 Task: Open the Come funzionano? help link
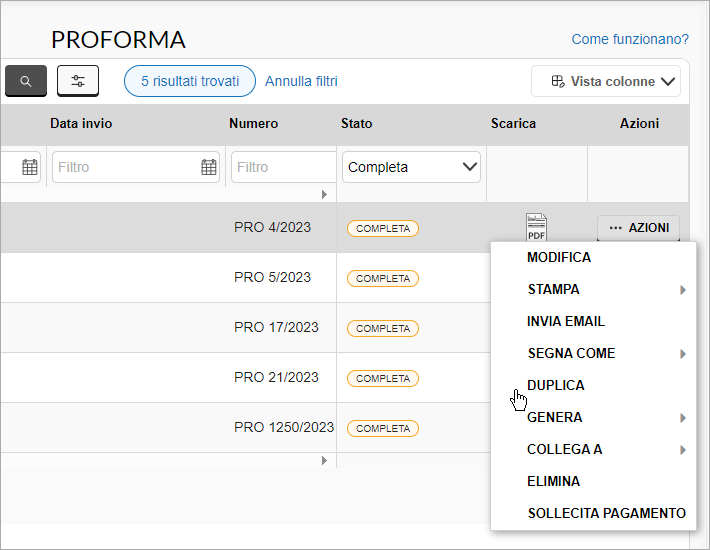click(630, 39)
